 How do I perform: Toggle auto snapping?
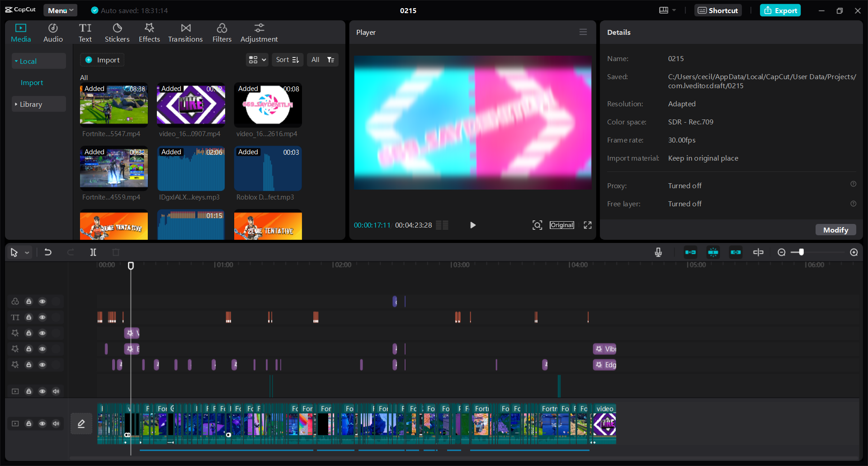click(x=713, y=252)
